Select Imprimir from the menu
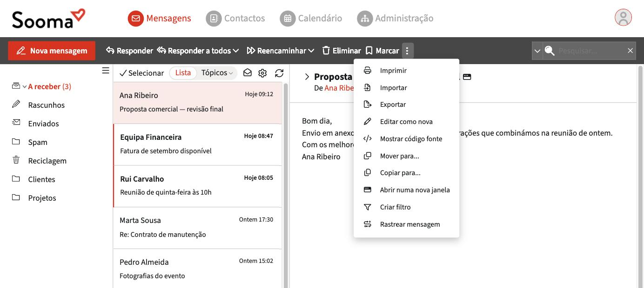 pos(406,71)
